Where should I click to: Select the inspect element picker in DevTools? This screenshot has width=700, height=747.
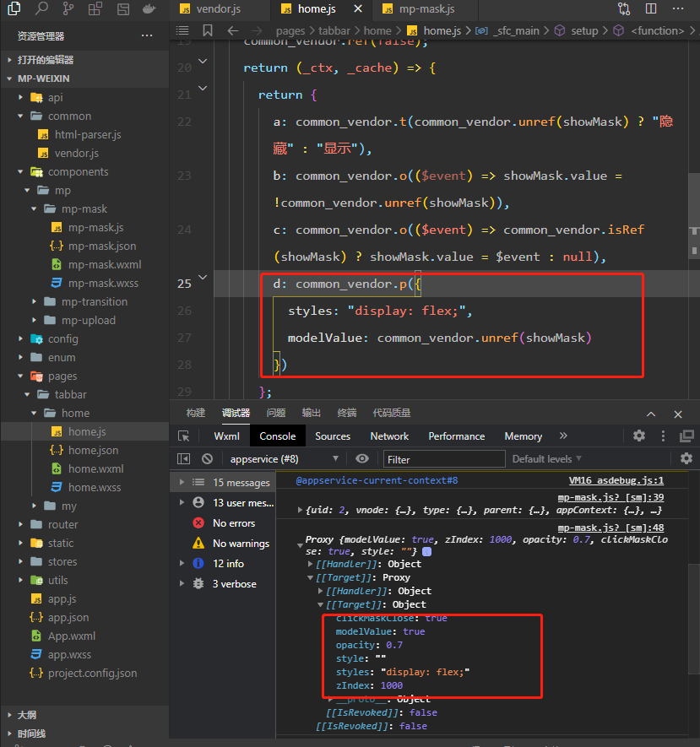click(183, 436)
